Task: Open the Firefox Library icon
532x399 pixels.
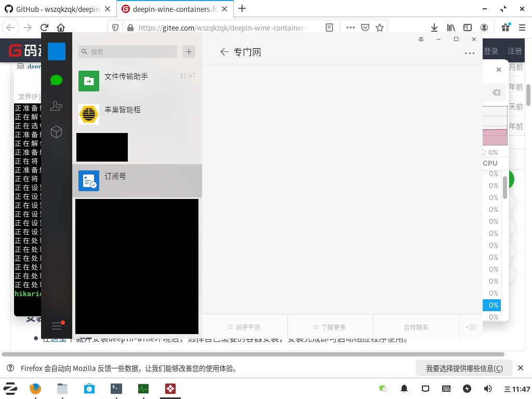Action: point(451,28)
